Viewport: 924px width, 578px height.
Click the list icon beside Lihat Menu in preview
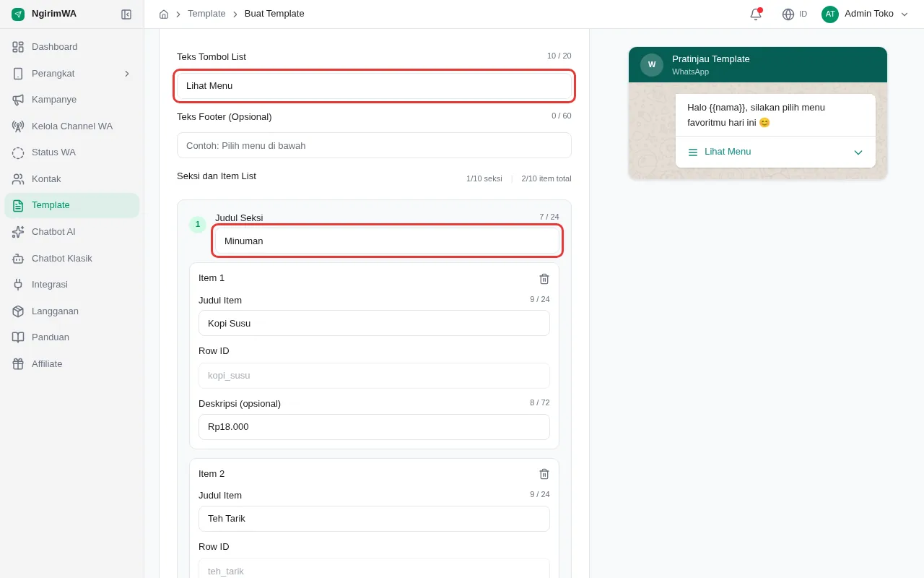pyautogui.click(x=693, y=152)
